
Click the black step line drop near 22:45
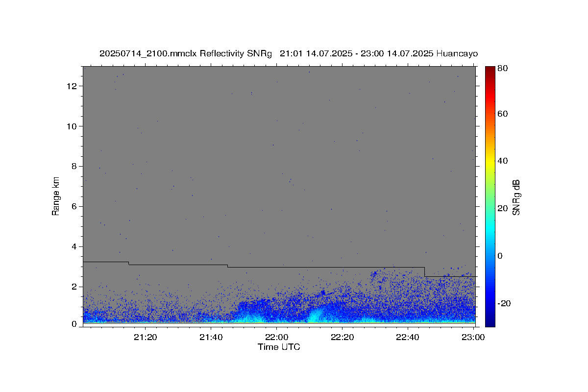click(425, 272)
